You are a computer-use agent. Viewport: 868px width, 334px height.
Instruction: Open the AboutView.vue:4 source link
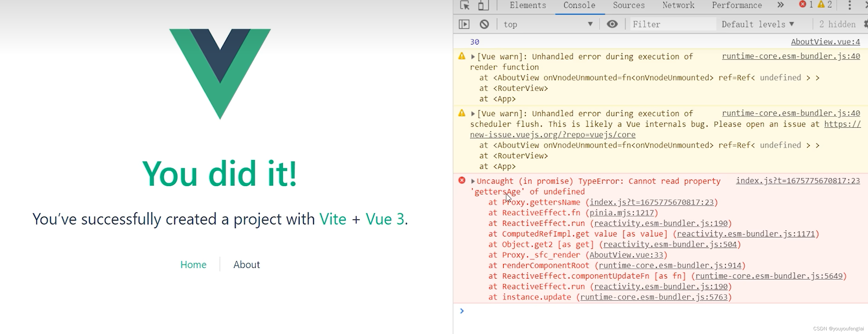coord(825,42)
